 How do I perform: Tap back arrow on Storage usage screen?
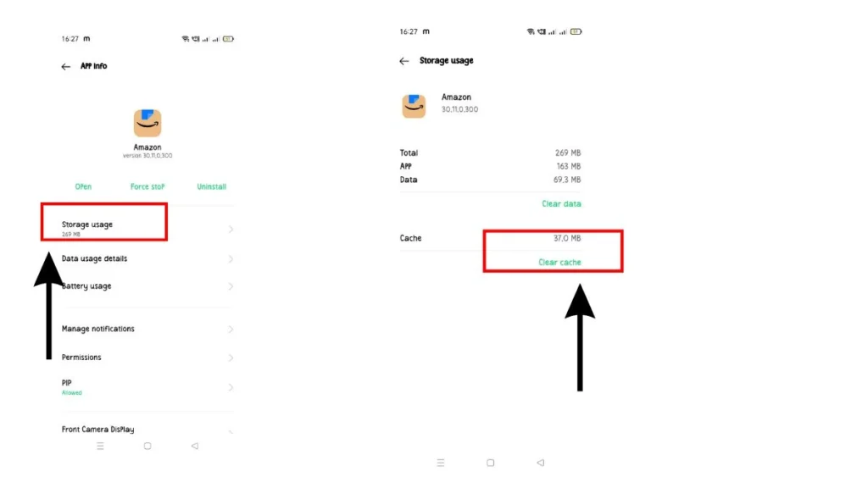pos(404,61)
